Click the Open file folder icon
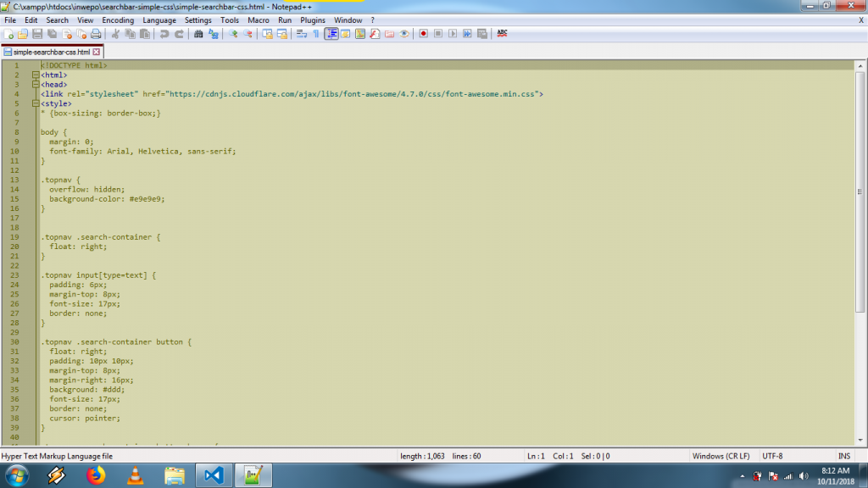This screenshot has width=868, height=488. point(23,34)
